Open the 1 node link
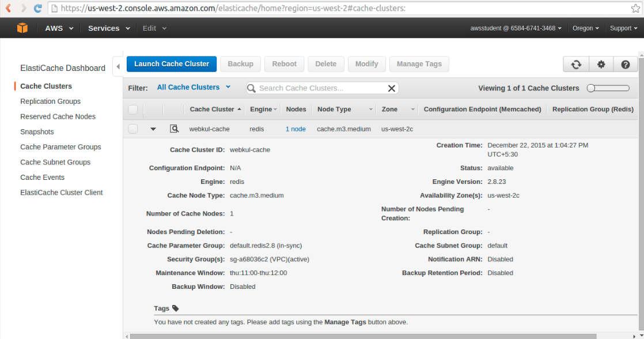This screenshot has height=339, width=644. coord(296,129)
